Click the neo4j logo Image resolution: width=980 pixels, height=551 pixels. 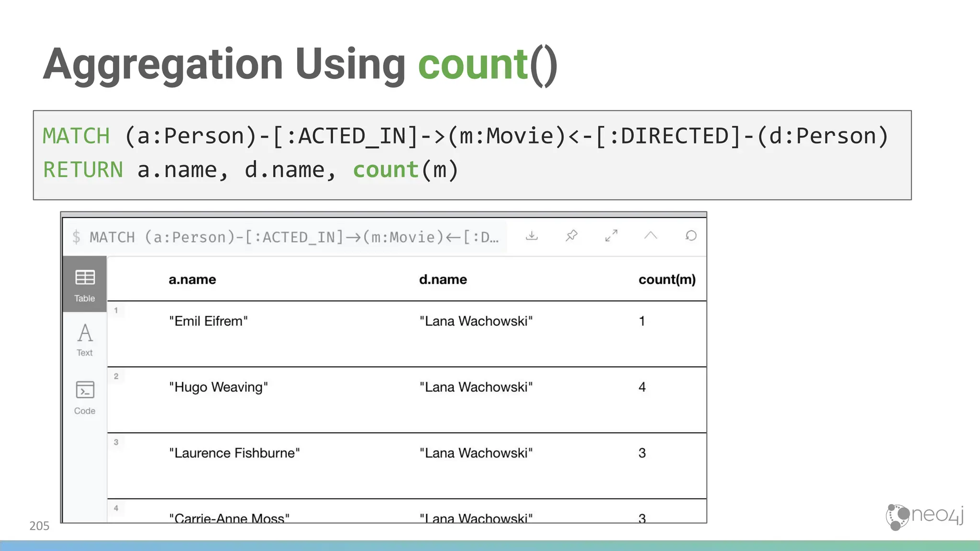(x=924, y=517)
